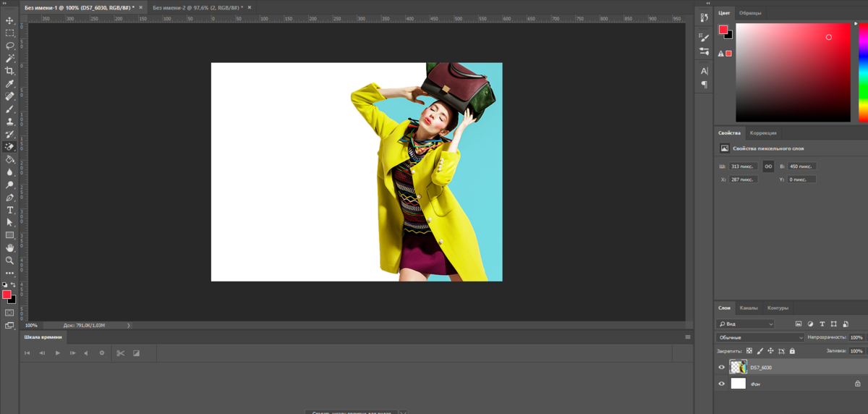Open the blend mode Обычные dropdown
The width and height of the screenshot is (868, 414).
click(x=760, y=337)
